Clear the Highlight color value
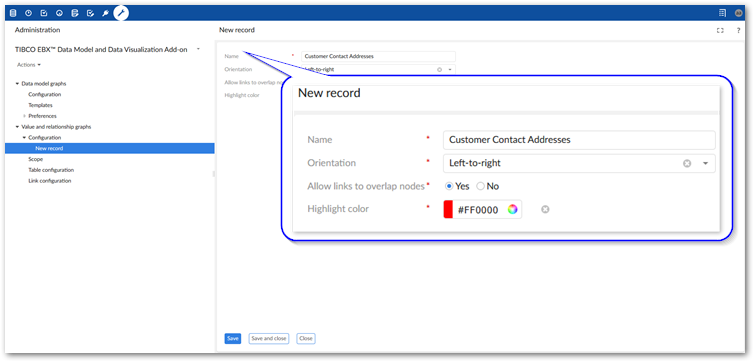This screenshot has width=754, height=362. 545,210
